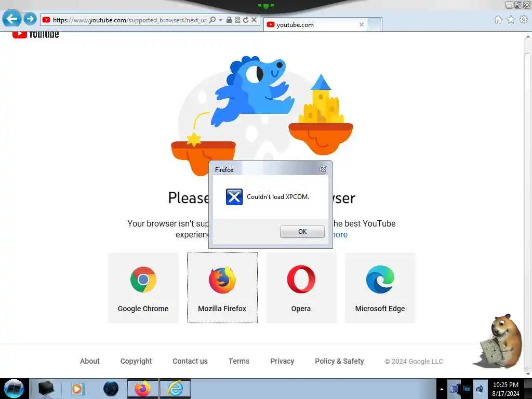Refresh the page with the reload icon
This screenshot has height=399, width=532.
pyautogui.click(x=246, y=20)
